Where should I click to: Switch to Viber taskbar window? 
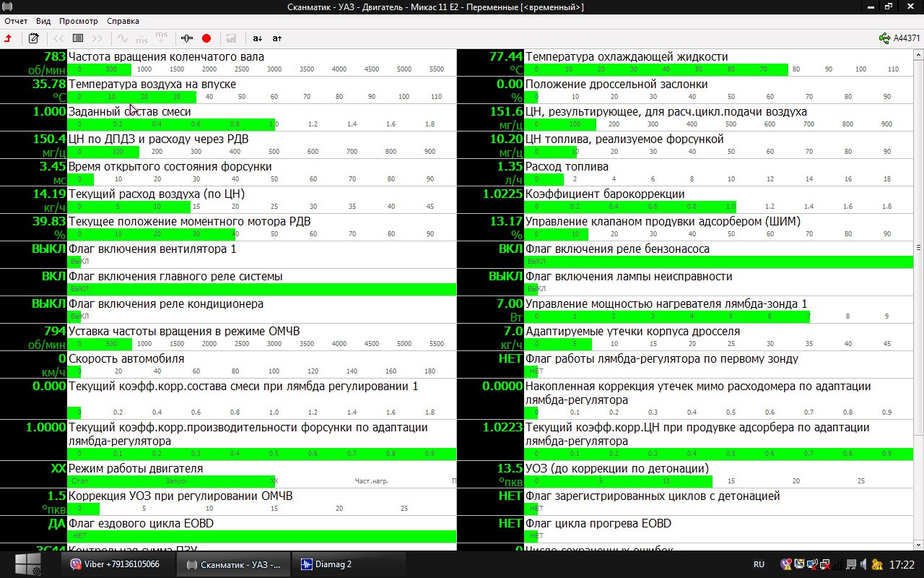pos(118,564)
